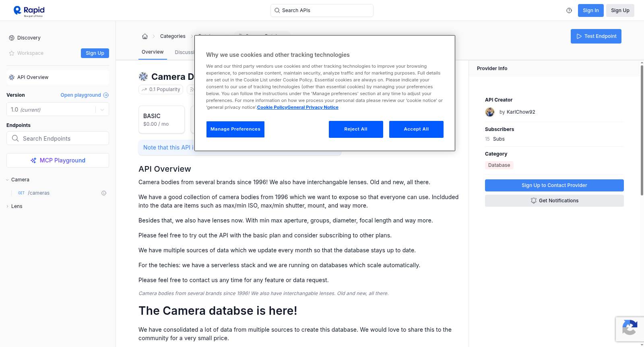This screenshot has height=347, width=644.
Task: Accept all cookies
Action: pos(416,129)
